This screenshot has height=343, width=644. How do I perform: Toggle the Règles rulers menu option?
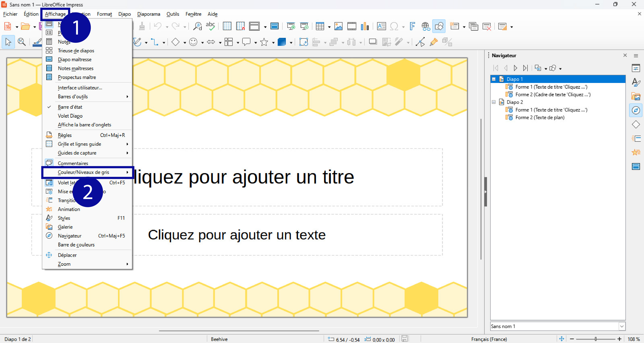[x=65, y=135]
